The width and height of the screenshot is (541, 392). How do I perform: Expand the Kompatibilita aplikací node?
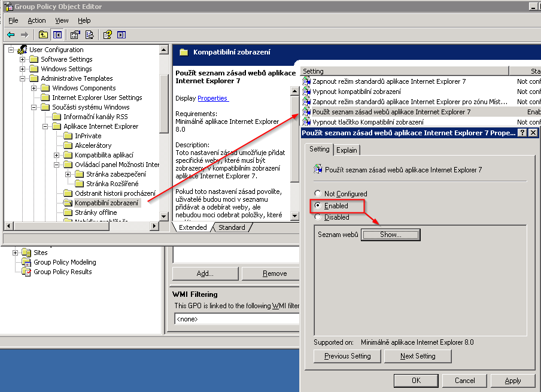57,155
